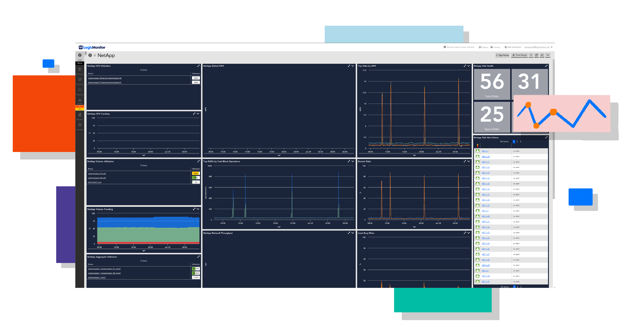
Task: Click the slideshow play icon in the dashboard toolbar
Action: pyautogui.click(x=536, y=55)
